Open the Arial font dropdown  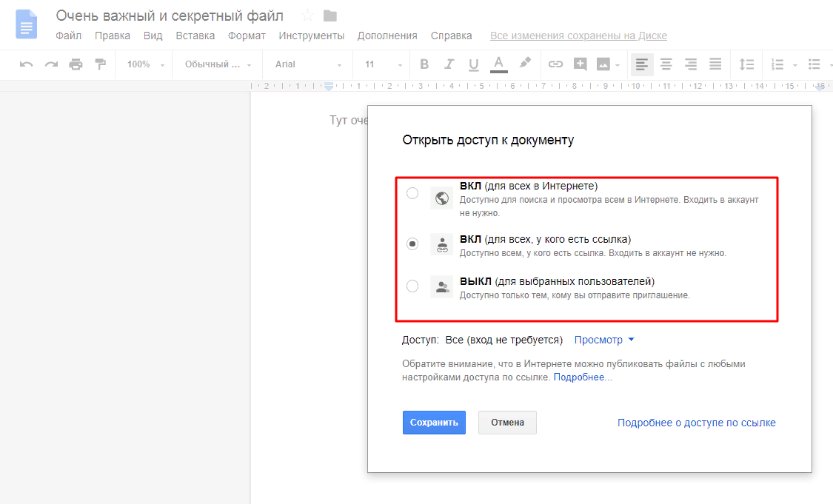coord(309,64)
